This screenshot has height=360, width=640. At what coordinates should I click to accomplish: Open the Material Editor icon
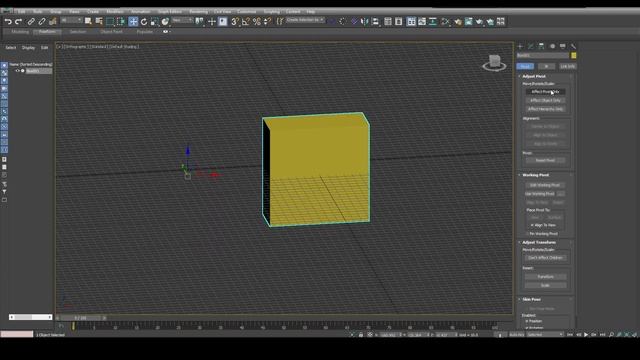pyautogui.click(x=446, y=22)
